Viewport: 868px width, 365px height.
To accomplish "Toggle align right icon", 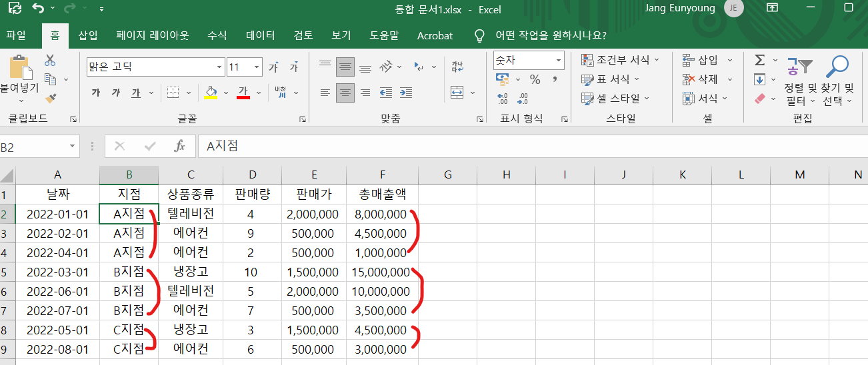I will pyautogui.click(x=365, y=93).
